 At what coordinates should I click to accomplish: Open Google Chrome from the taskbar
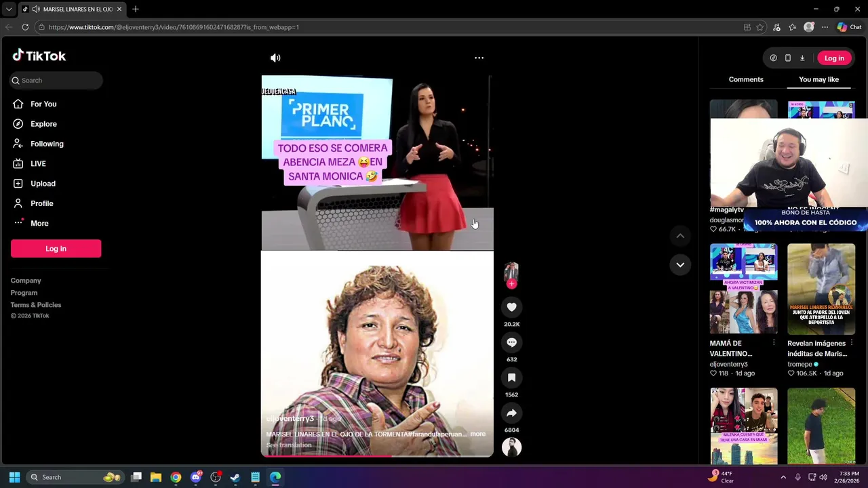(176, 477)
